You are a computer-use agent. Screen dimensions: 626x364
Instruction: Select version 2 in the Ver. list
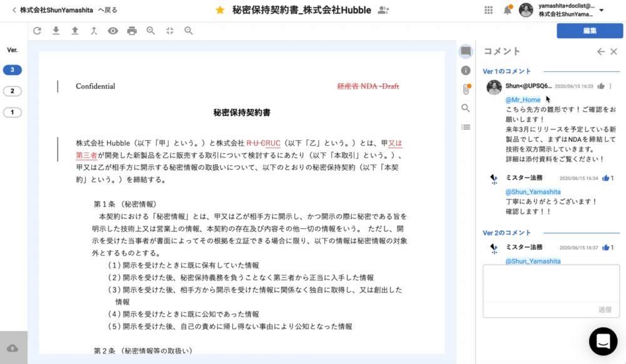coord(13,91)
